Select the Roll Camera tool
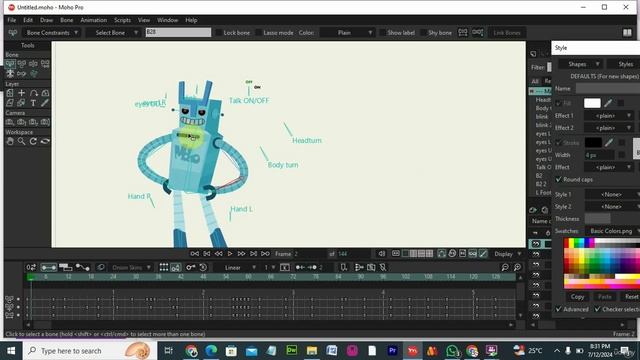This screenshot has height=360, width=640. (x=33, y=122)
